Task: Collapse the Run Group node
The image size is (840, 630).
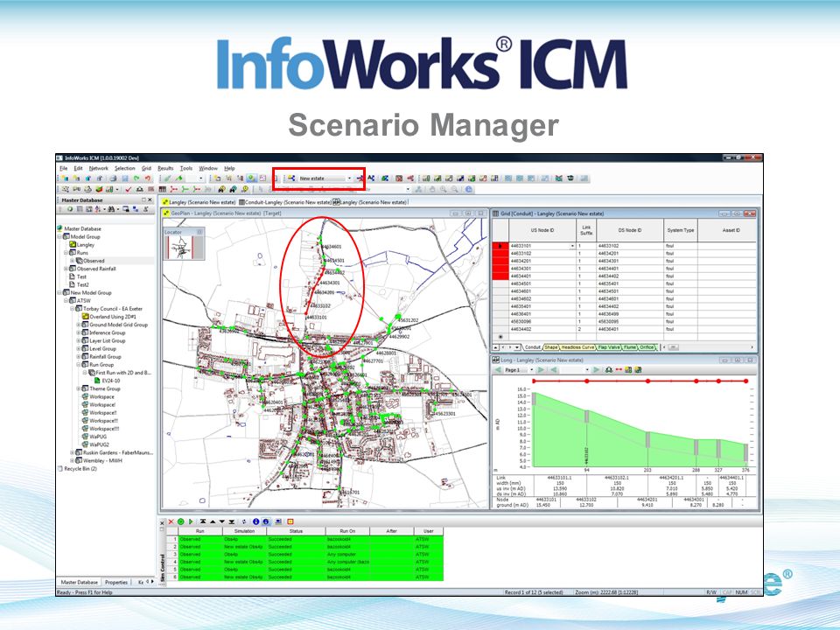Action: (x=79, y=365)
